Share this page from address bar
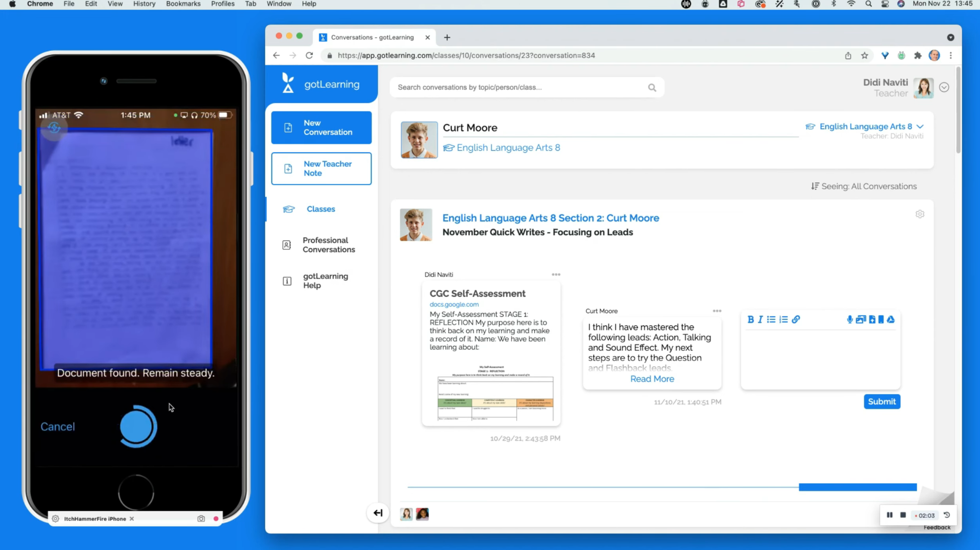 tap(848, 55)
